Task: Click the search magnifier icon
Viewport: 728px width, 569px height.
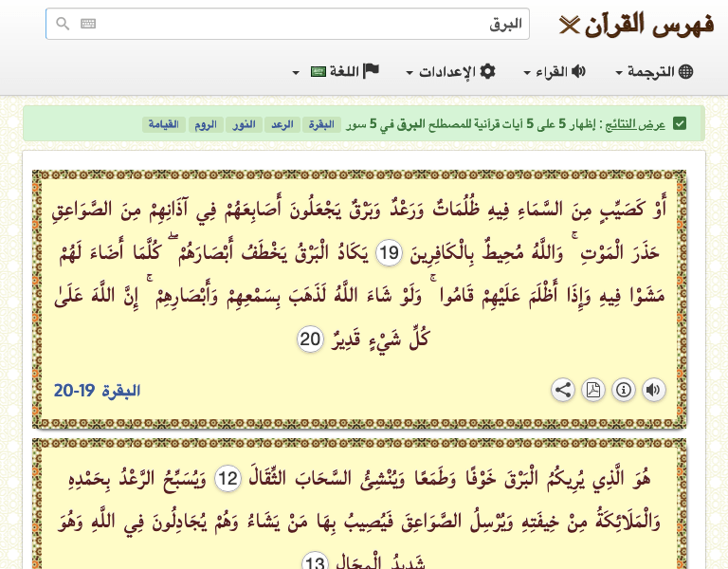Action: [63, 23]
